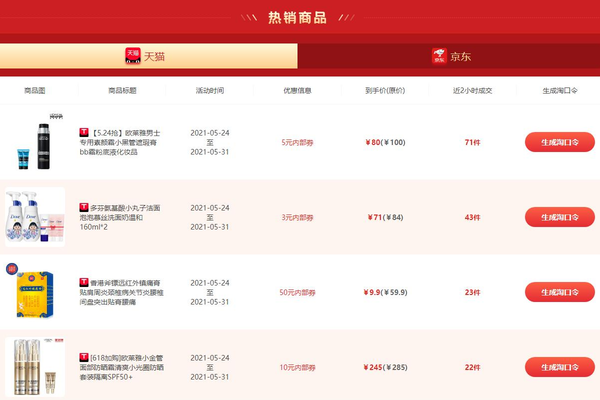The height and width of the screenshot is (400, 600).
Task: Click Tmall badge beside 【5.24抢】欧莱雅男士 title
Action: (84, 132)
